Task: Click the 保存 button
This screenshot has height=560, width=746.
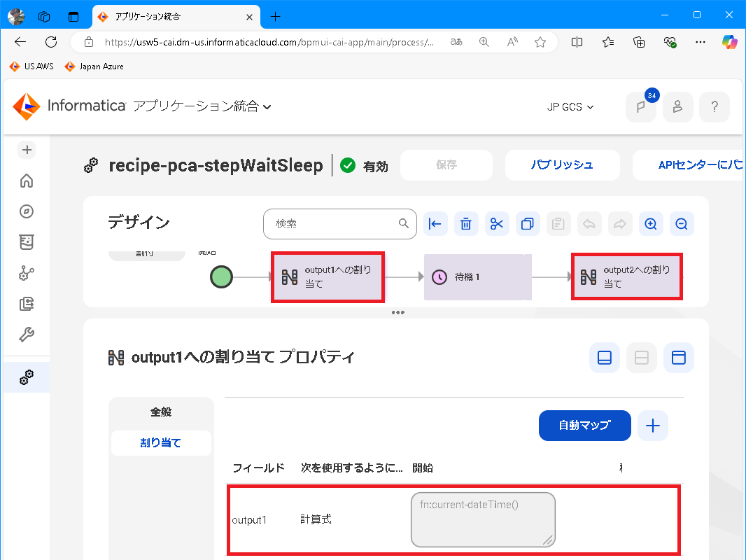Action: coord(446,165)
